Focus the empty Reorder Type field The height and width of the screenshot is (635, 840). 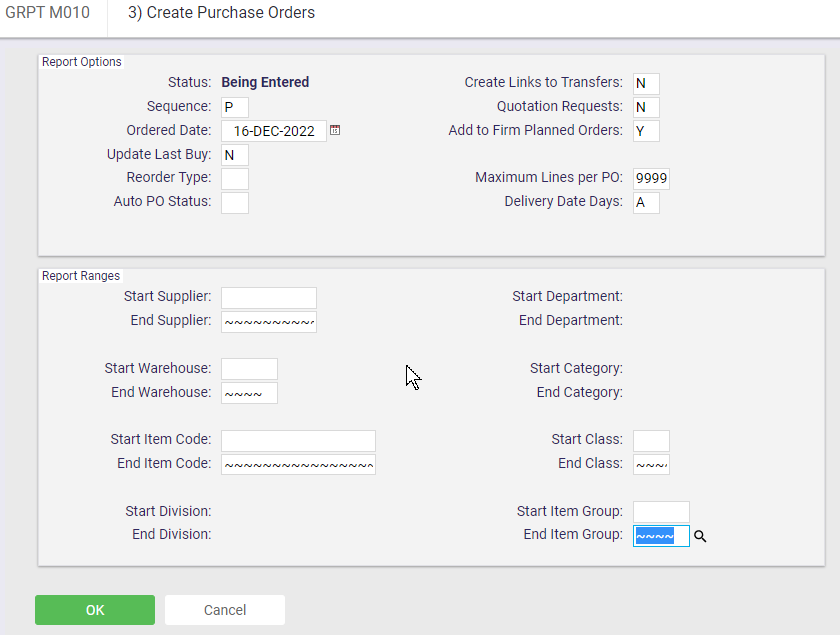point(235,178)
